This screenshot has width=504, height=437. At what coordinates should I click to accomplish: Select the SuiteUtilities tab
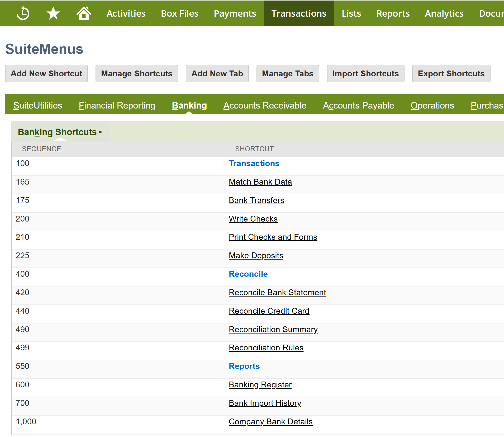pyautogui.click(x=38, y=105)
